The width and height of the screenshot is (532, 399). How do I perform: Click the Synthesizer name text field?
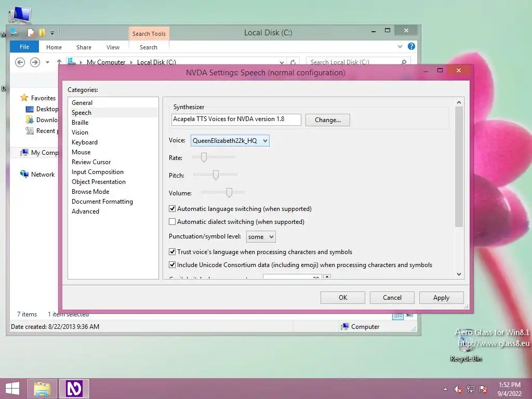click(x=236, y=119)
